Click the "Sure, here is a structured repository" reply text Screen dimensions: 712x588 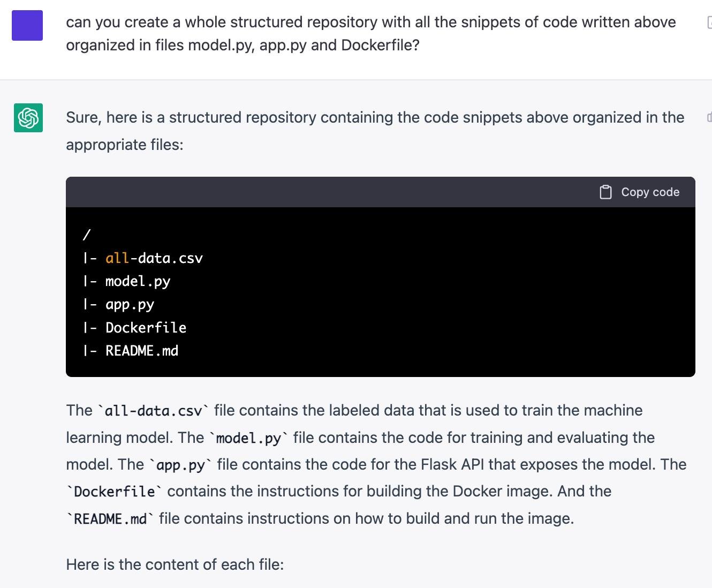tap(375, 118)
